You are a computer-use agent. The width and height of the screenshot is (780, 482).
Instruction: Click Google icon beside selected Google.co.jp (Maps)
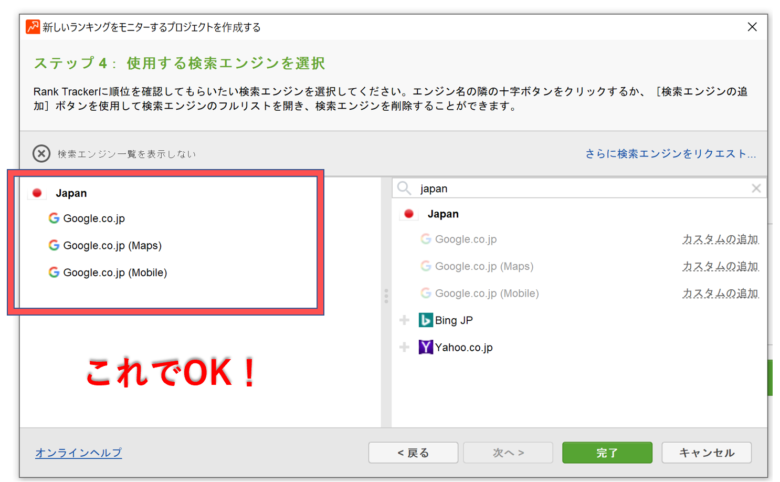click(x=54, y=245)
